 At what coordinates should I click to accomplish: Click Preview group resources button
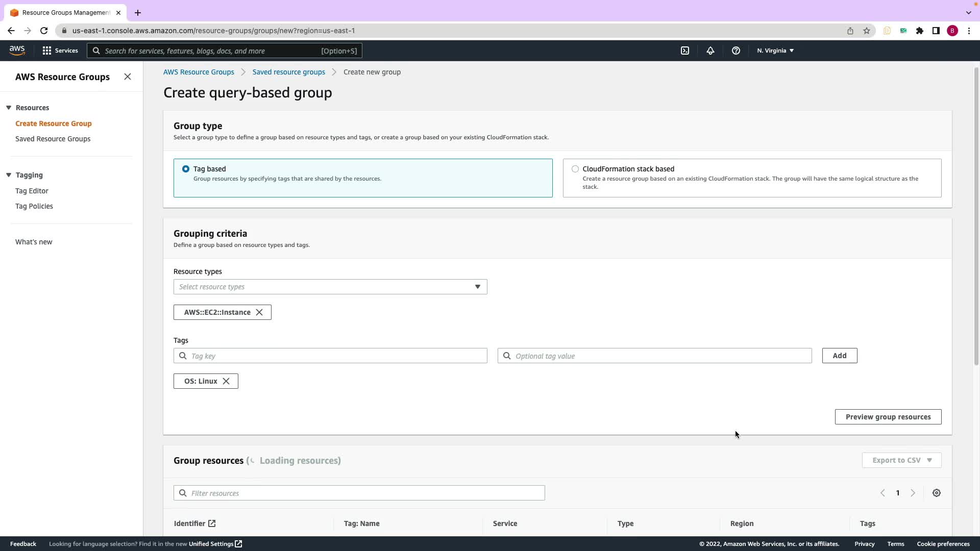click(888, 417)
